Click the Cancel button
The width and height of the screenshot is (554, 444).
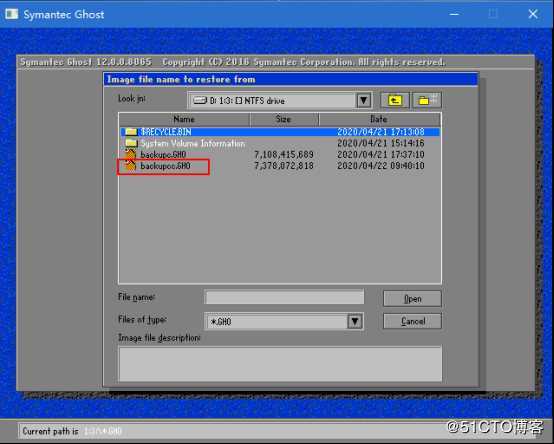coord(412,321)
